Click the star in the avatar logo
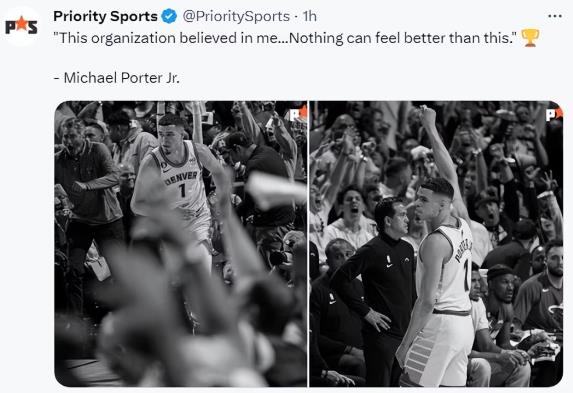 tap(21, 23)
